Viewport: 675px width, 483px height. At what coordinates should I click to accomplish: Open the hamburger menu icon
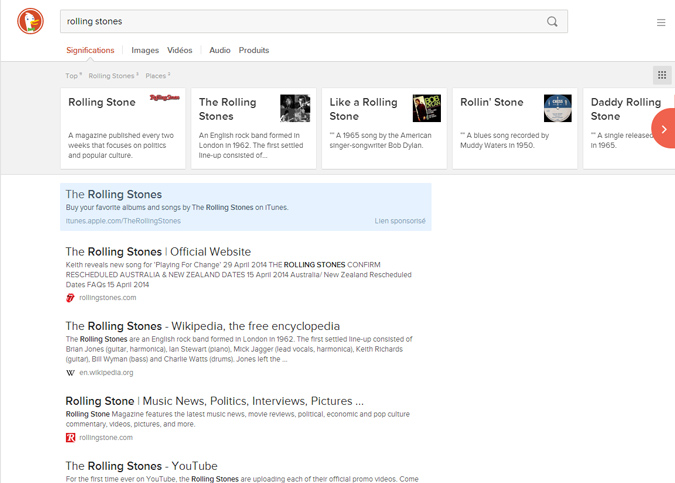661,22
